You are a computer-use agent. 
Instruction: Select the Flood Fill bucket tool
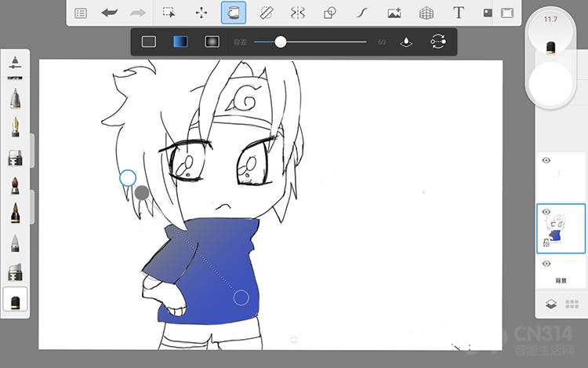click(234, 13)
